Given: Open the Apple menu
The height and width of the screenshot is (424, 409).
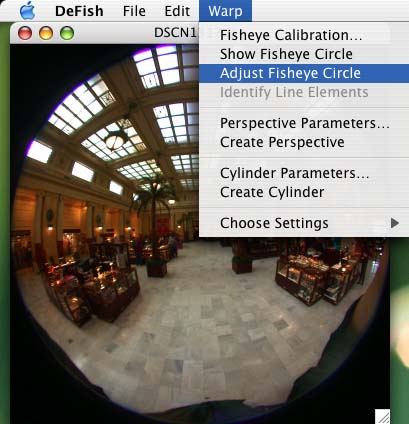Looking at the screenshot, I should tap(27, 11).
